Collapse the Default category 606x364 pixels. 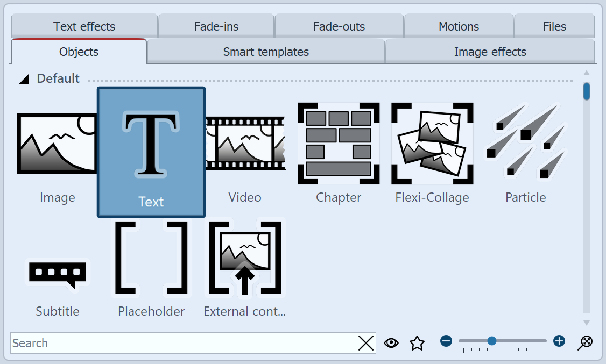coord(24,78)
